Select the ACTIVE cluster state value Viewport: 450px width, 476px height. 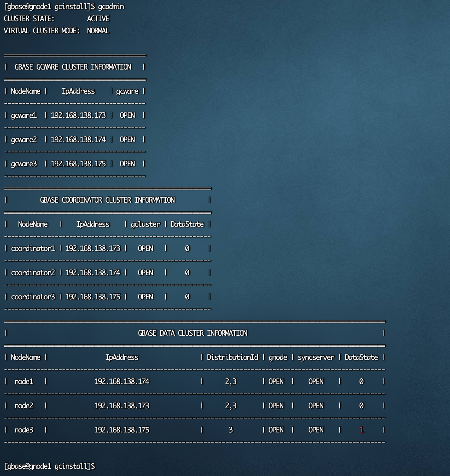point(98,19)
